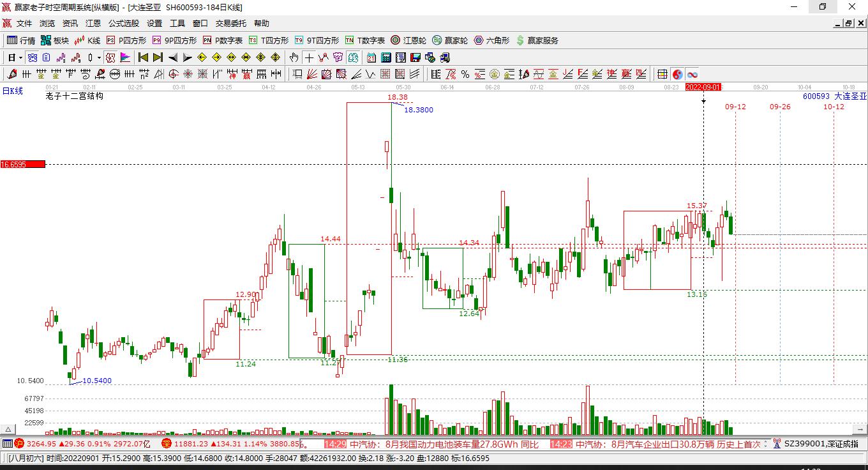The image size is (868, 470).
Task: Open the 江恩 menu
Action: click(93, 24)
